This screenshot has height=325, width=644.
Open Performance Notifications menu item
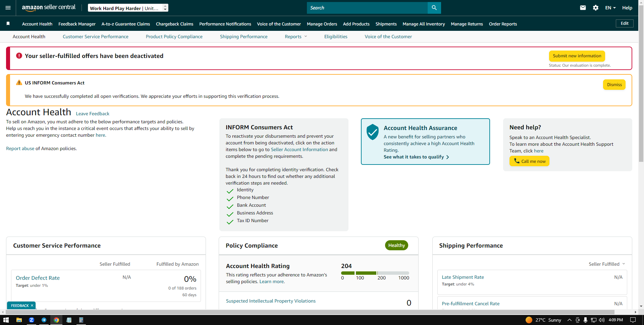(225, 24)
